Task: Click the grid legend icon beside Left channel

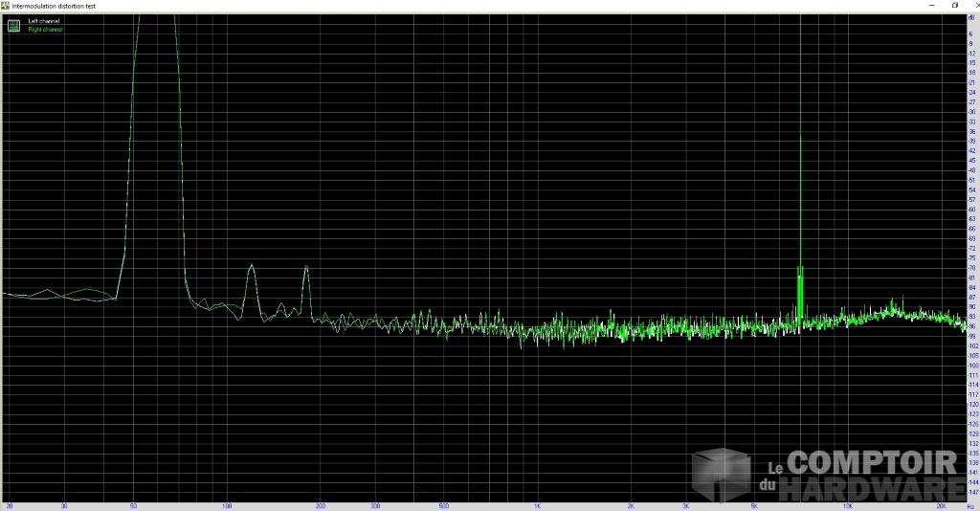Action: (x=13, y=25)
